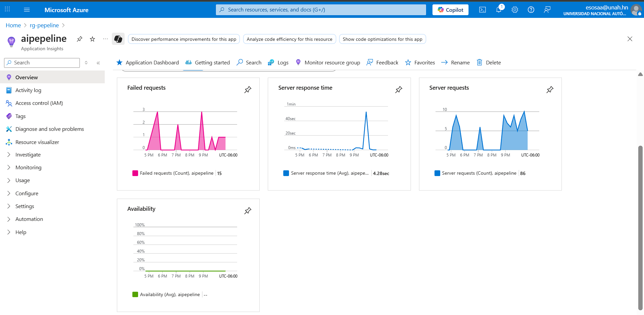Collapse the left sidebar menu
Image resolution: width=644 pixels, height=315 pixels.
coord(98,63)
